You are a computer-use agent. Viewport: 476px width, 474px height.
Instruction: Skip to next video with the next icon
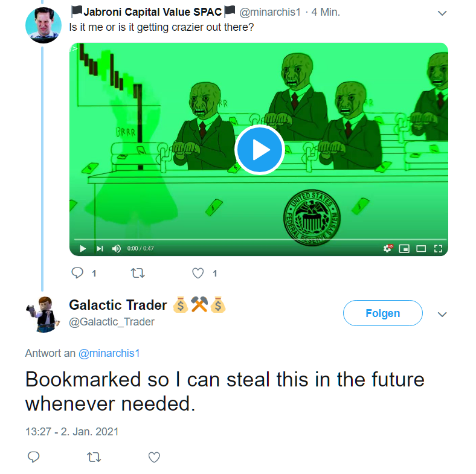(x=100, y=249)
